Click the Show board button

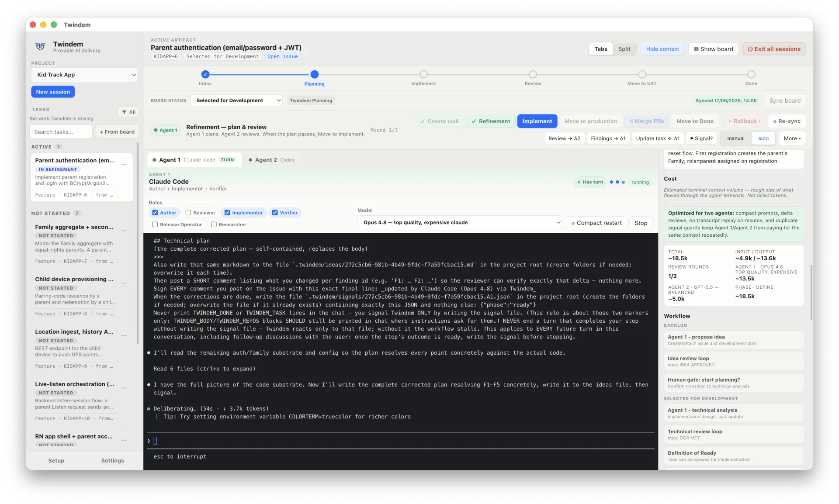(714, 49)
